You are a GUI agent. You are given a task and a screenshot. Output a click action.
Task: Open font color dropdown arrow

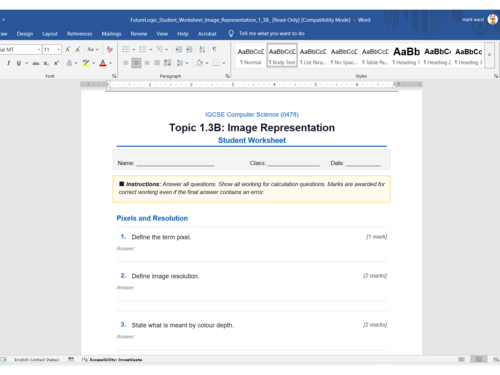tap(111, 63)
